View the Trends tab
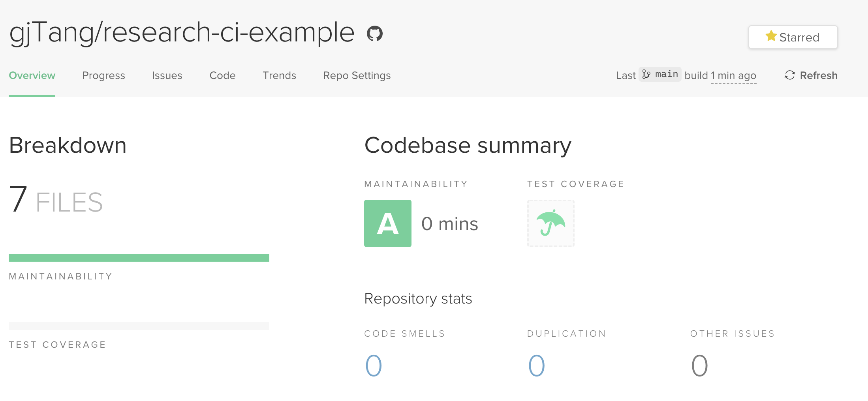This screenshot has height=401, width=868. click(279, 75)
